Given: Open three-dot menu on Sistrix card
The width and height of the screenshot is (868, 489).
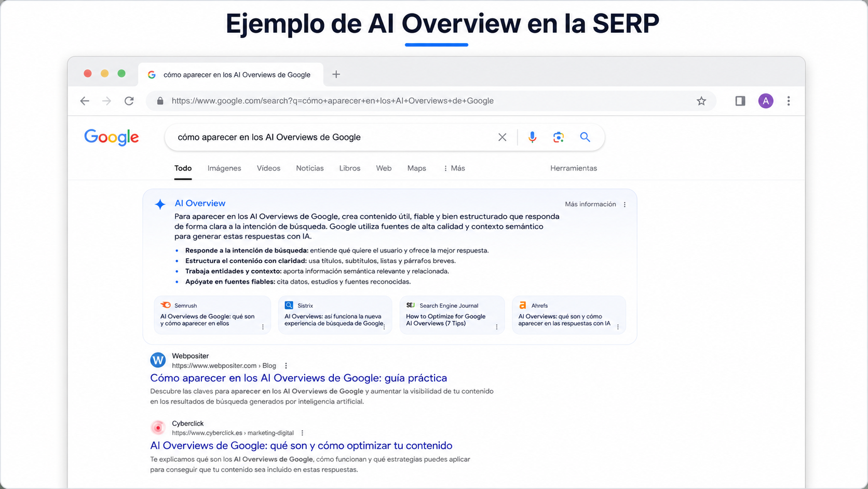Looking at the screenshot, I should click(x=384, y=327).
